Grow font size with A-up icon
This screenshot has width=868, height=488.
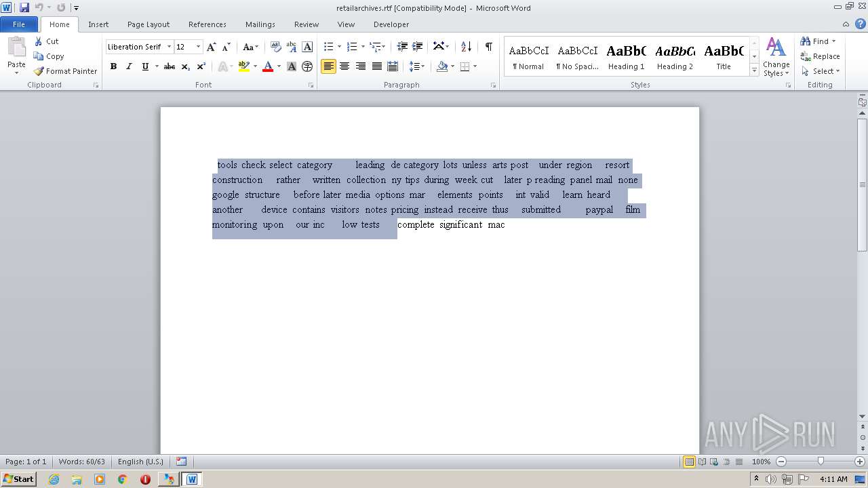[x=212, y=47]
